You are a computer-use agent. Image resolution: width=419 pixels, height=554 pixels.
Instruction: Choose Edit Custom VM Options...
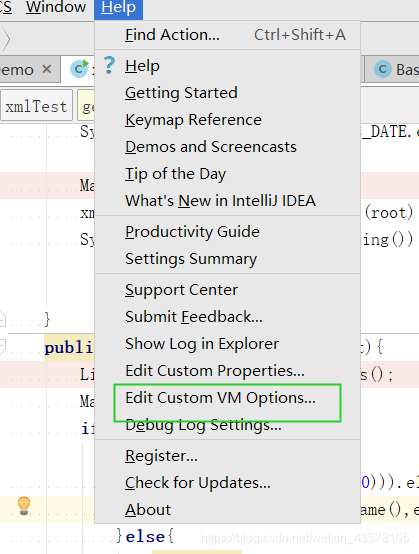(228, 398)
